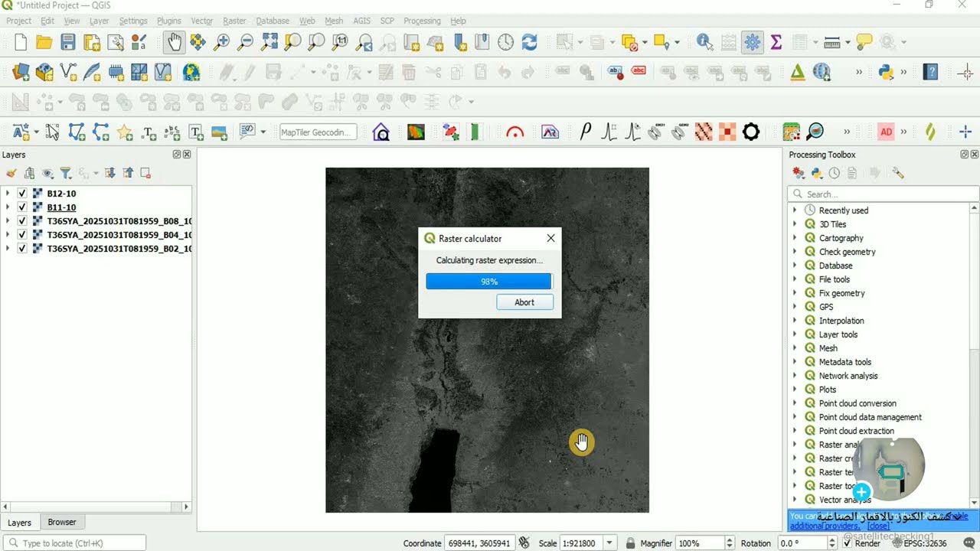
Task: Open the Raster menu
Action: [x=234, y=21]
